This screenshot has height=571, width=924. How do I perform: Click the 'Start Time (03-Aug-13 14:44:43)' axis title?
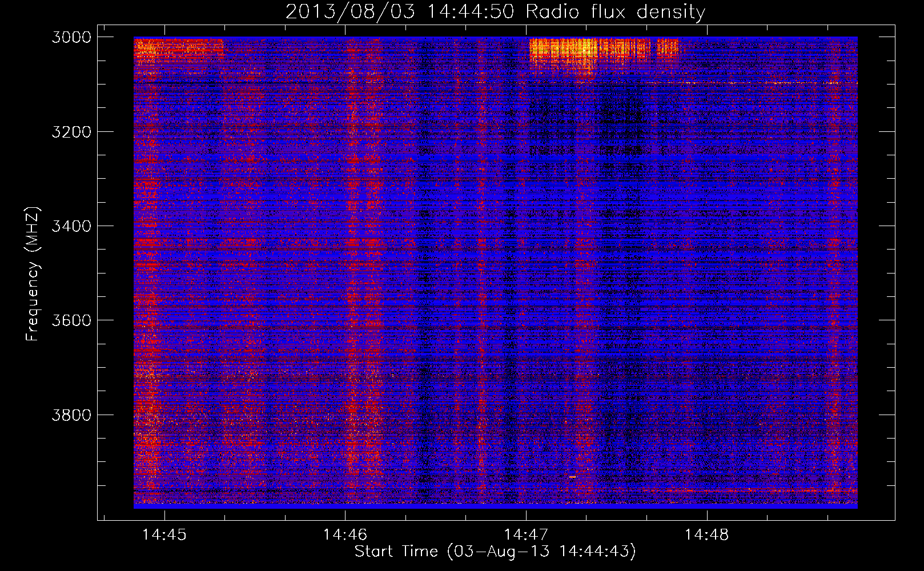[495, 552]
